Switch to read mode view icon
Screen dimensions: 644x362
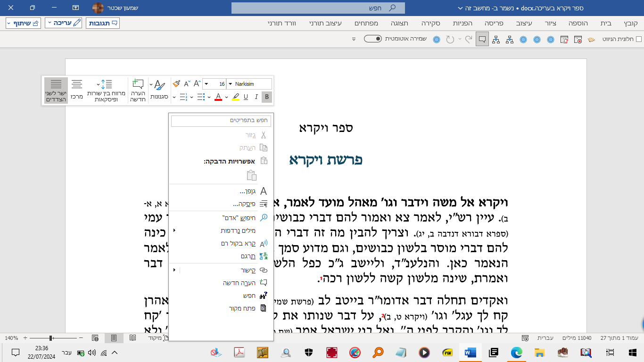coord(132,338)
